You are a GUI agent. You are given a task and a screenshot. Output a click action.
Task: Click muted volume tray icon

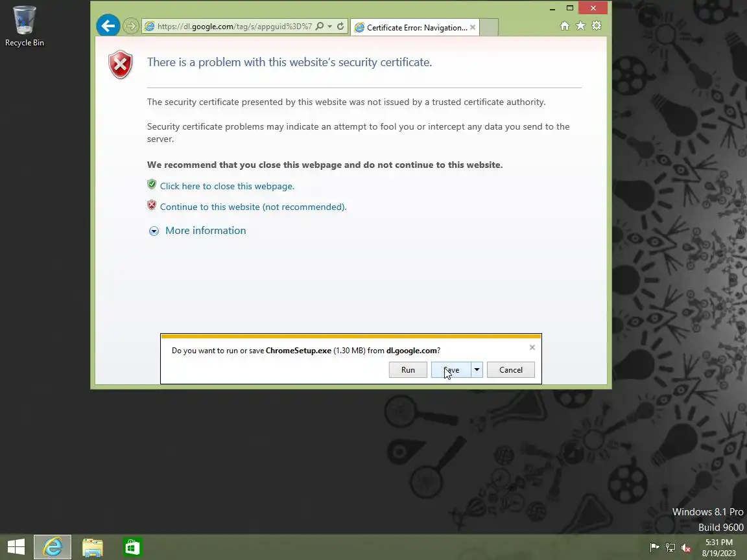(x=686, y=548)
